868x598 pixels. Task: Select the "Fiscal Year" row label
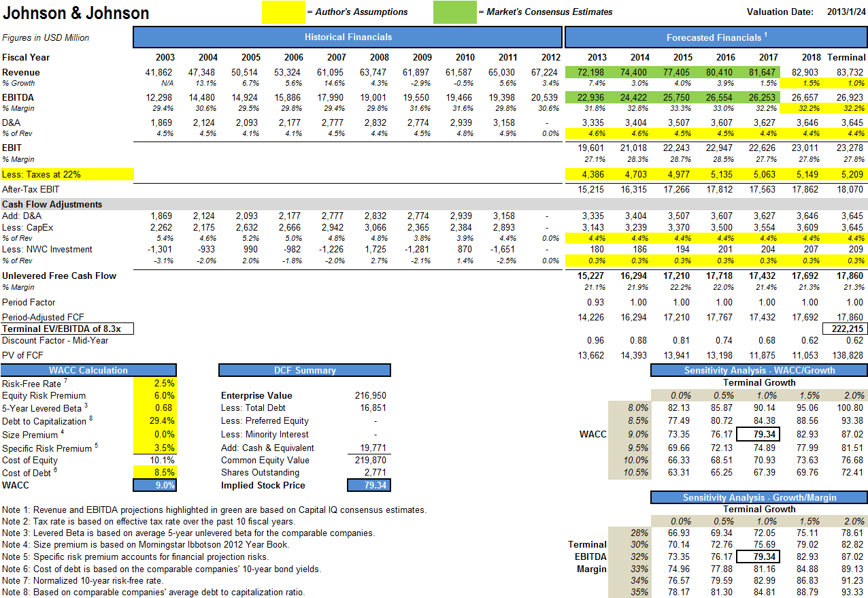[x=26, y=57]
